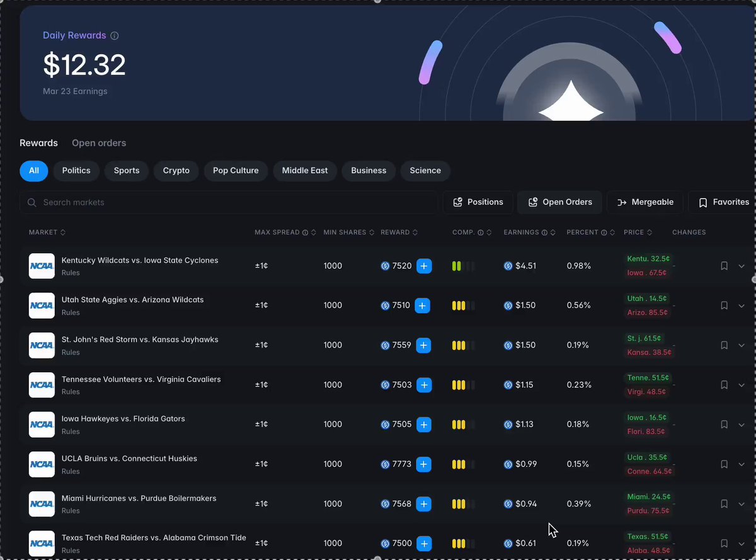This screenshot has height=560, width=756.
Task: Filter markets by Positions
Action: coord(478,202)
